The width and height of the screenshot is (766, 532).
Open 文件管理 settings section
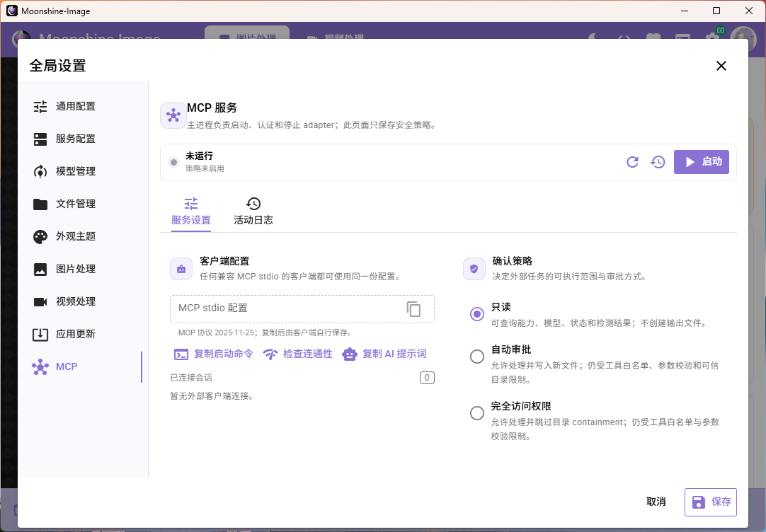[82, 204]
